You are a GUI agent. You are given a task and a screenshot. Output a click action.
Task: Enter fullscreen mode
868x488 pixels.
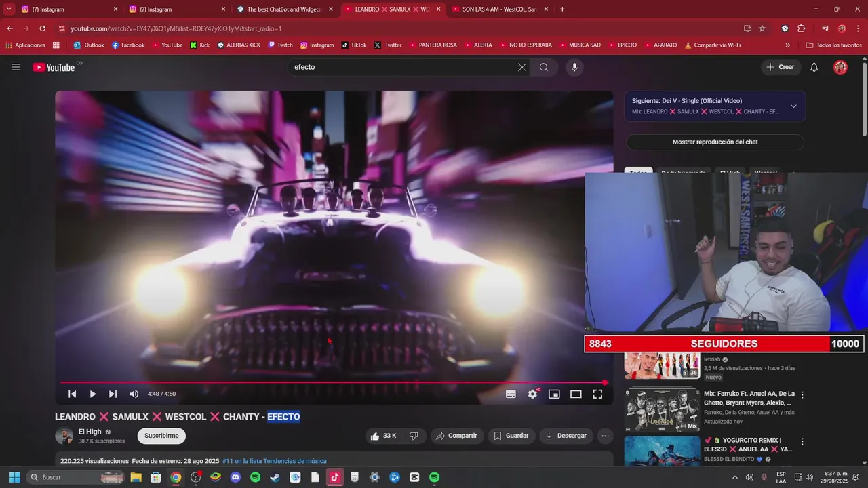[597, 394]
